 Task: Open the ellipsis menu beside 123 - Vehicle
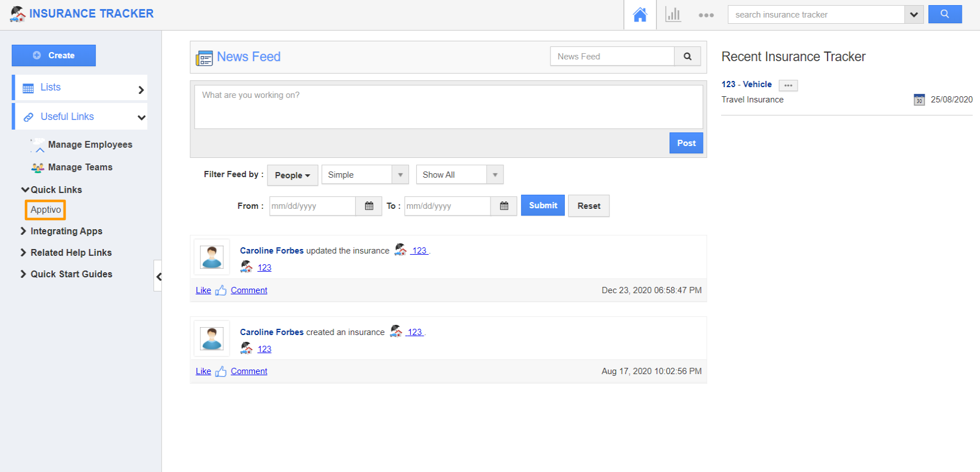pyautogui.click(x=788, y=85)
